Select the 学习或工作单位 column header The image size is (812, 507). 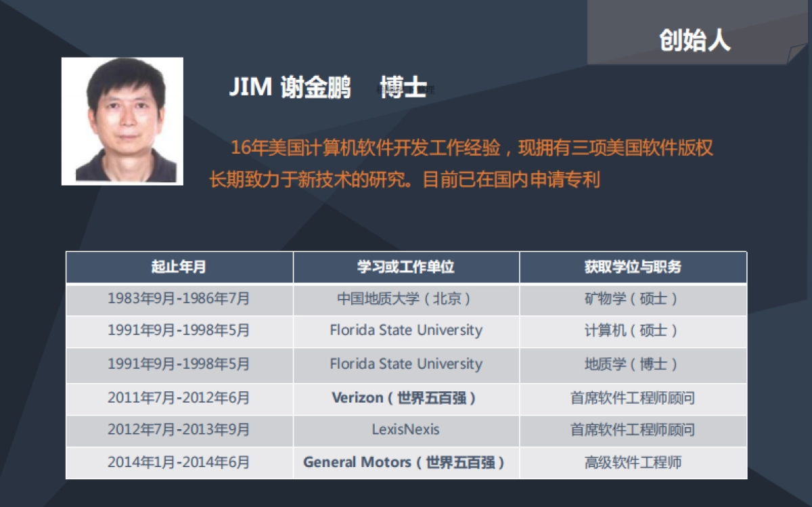[405, 267]
